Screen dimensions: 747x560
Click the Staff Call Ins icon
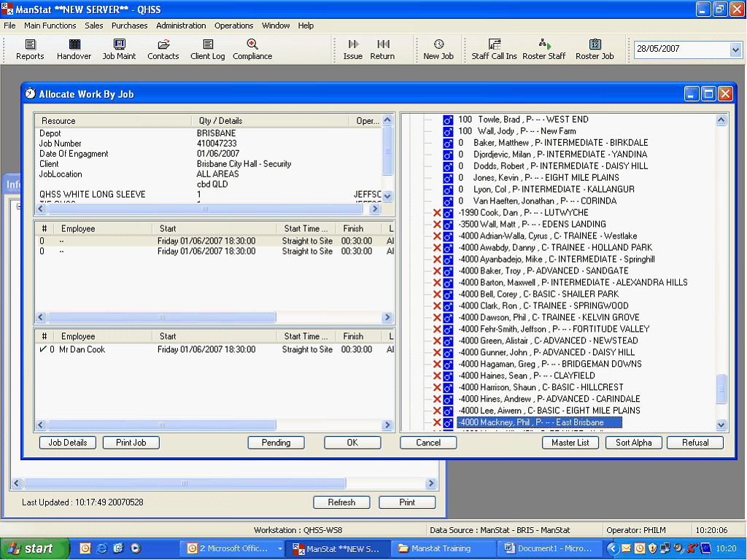(494, 45)
